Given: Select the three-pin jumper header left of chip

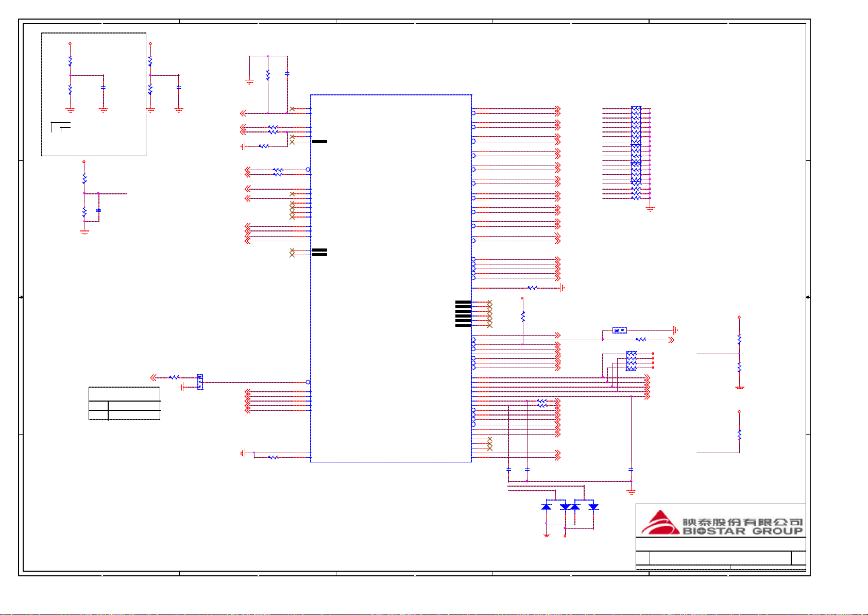Looking at the screenshot, I should [200, 382].
